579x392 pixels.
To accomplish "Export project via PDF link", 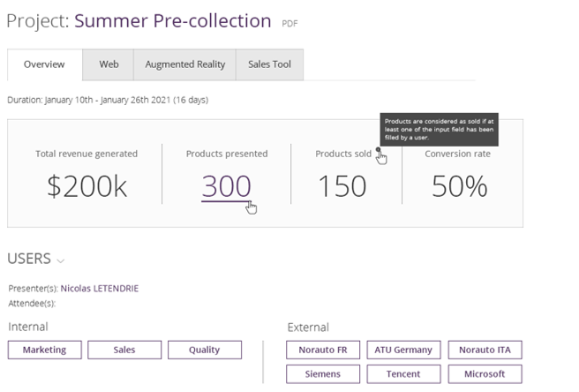I will point(289,24).
